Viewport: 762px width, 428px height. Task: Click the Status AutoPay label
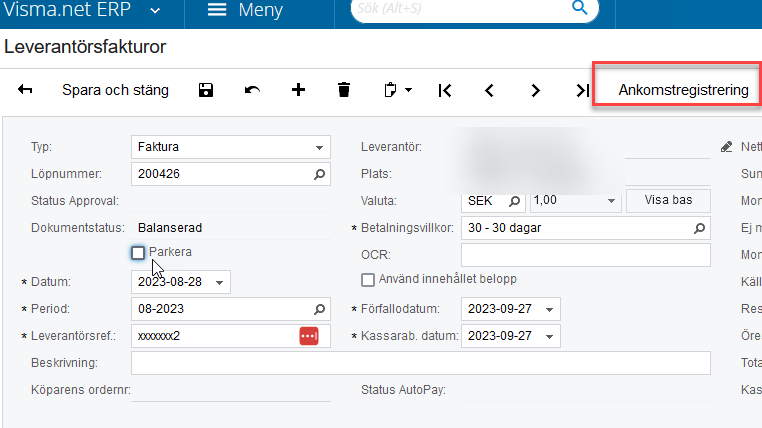click(x=403, y=390)
